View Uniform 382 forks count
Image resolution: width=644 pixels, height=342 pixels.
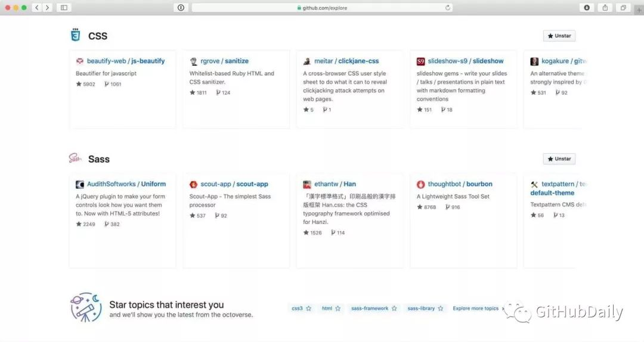tap(112, 224)
